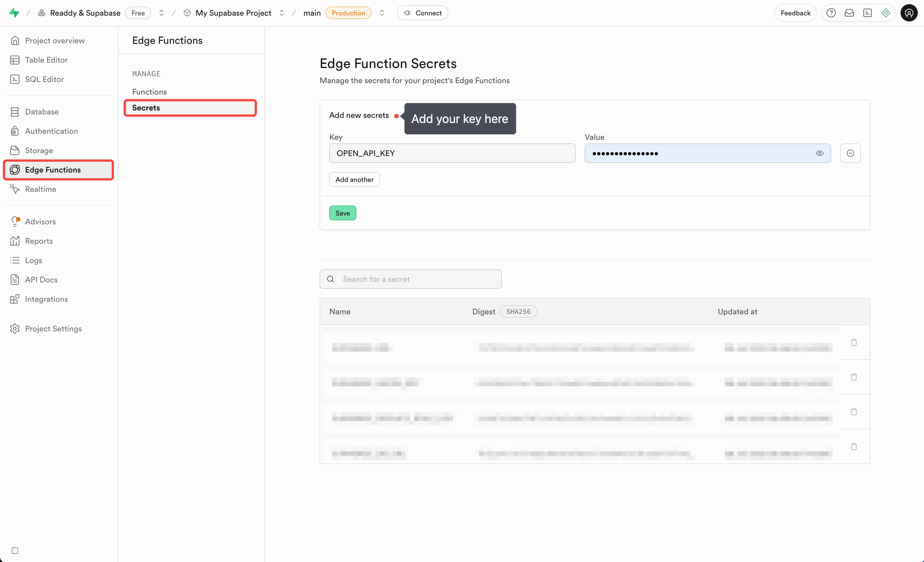Expand the organization switcher chevrons
Image resolution: width=924 pixels, height=562 pixels.
tap(161, 13)
